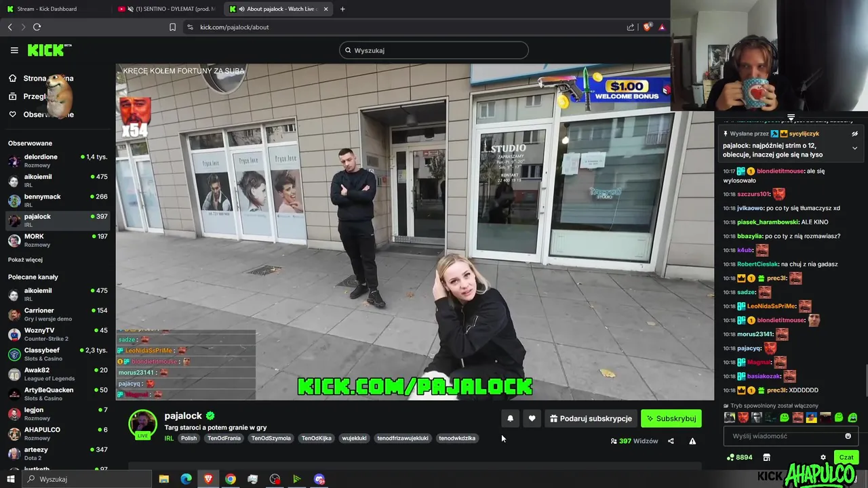Click the IRL category tag
Viewport: 868px width, 488px height.
tap(169, 439)
